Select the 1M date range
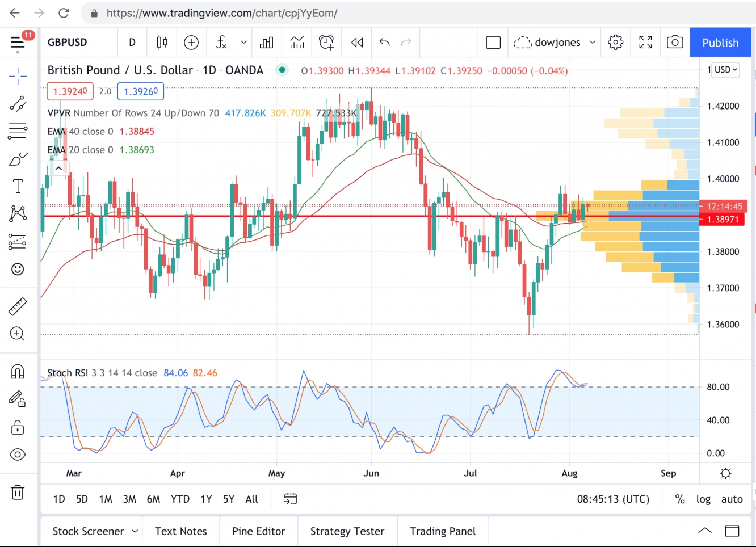 tap(106, 499)
